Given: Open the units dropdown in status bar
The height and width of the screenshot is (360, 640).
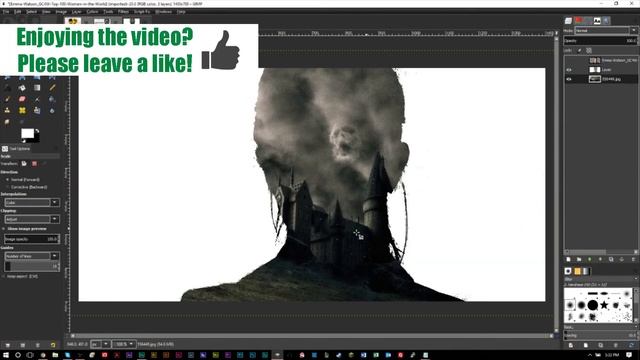Looking at the screenshot, I should click(x=101, y=344).
